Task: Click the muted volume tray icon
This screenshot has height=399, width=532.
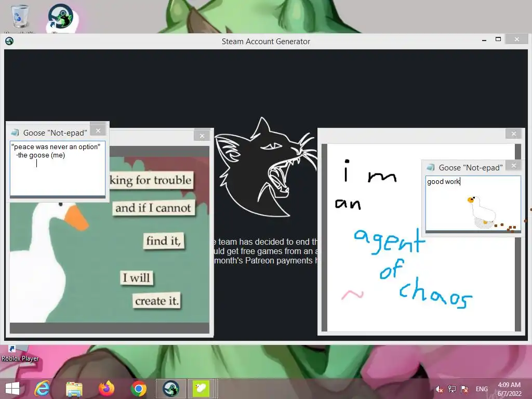Action: point(439,389)
